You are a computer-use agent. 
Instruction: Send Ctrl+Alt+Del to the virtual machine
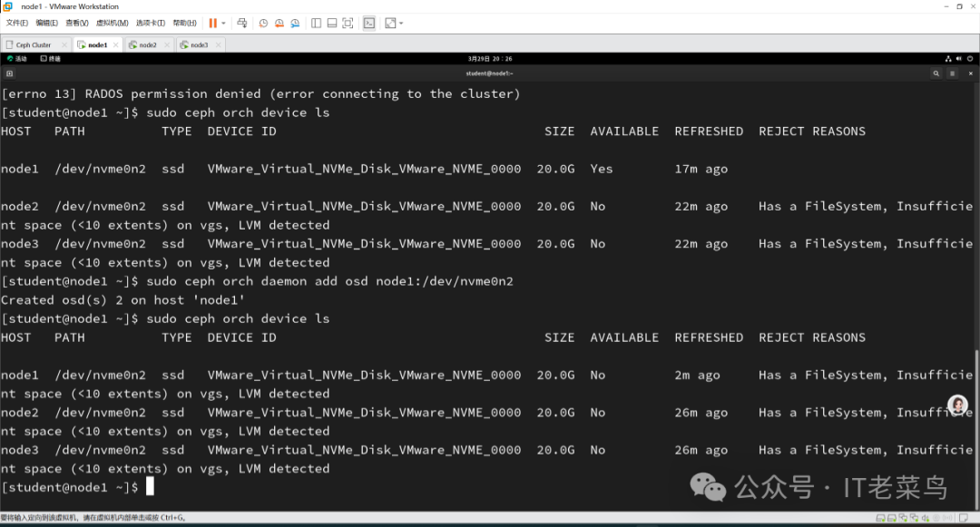242,23
